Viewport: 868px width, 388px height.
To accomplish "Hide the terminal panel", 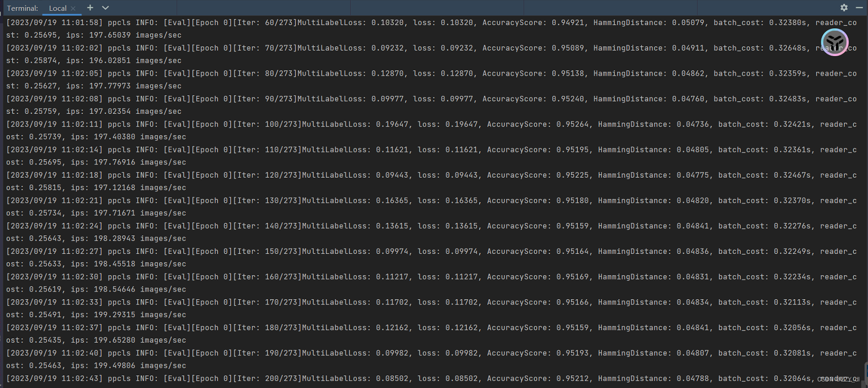I will [x=859, y=8].
